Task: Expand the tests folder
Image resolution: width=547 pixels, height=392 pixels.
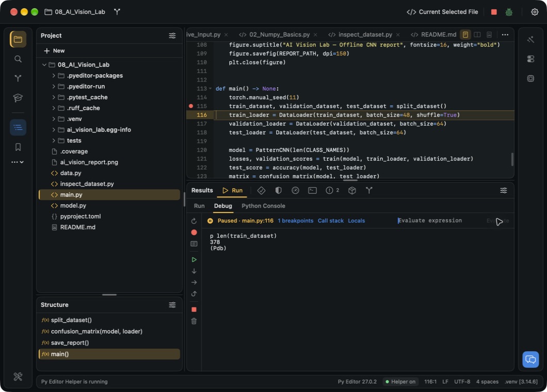Action: pyautogui.click(x=53, y=140)
